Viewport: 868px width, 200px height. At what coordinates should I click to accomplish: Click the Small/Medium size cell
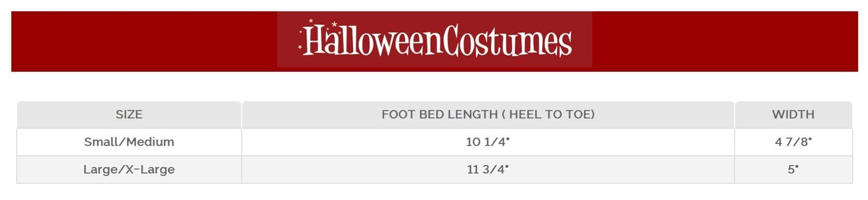click(129, 142)
